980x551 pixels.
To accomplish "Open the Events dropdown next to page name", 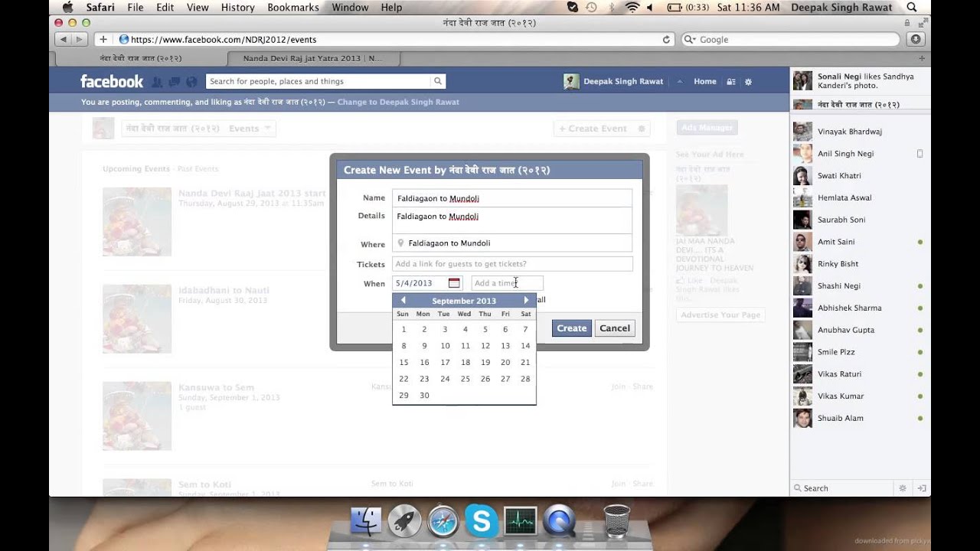I will pos(250,129).
